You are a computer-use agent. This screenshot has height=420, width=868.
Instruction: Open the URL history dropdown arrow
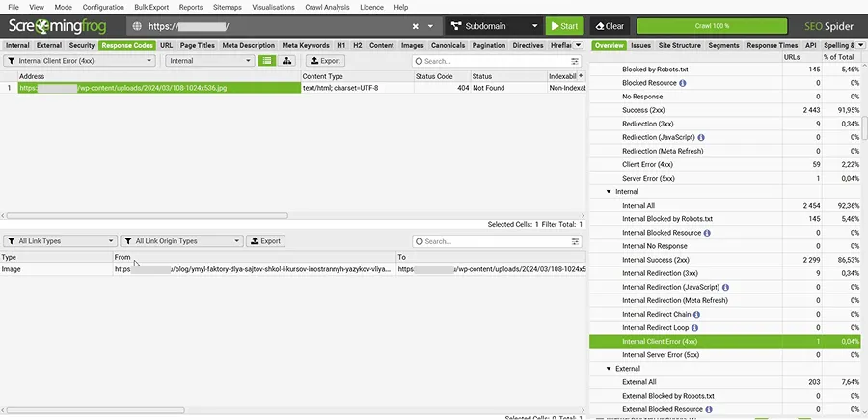(430, 26)
